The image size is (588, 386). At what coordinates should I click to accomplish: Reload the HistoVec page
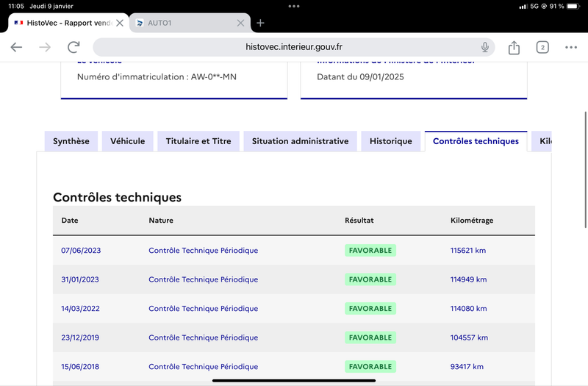click(73, 47)
